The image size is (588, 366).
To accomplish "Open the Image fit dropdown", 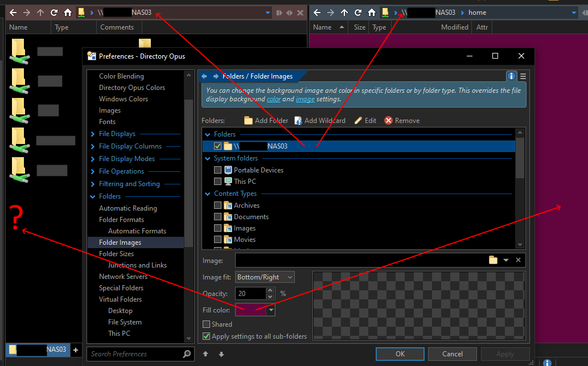I will pos(265,277).
